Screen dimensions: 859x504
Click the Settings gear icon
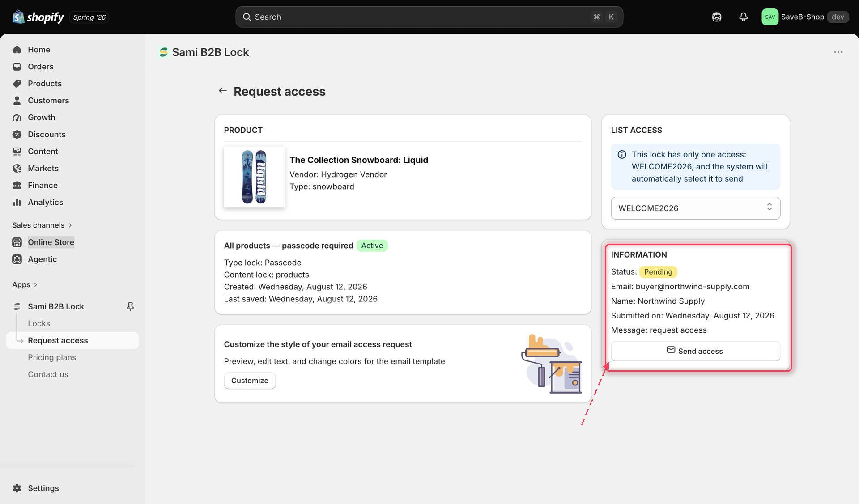(x=17, y=488)
